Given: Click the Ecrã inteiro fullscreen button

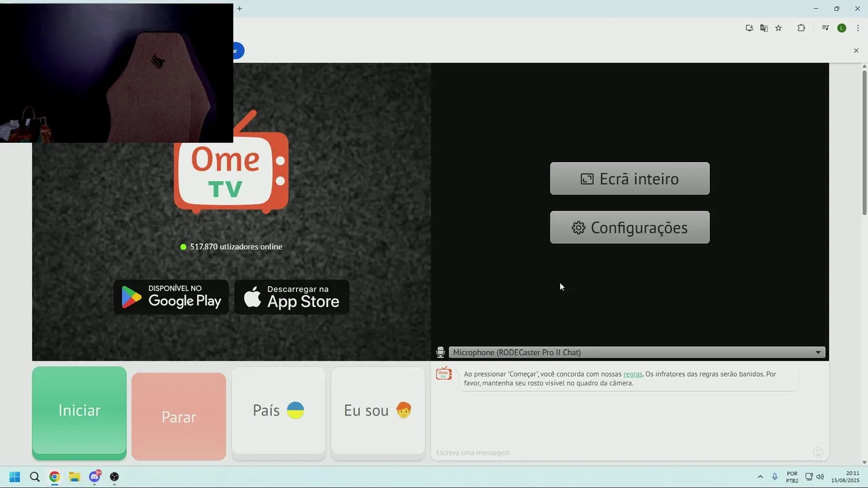Looking at the screenshot, I should [x=629, y=178].
